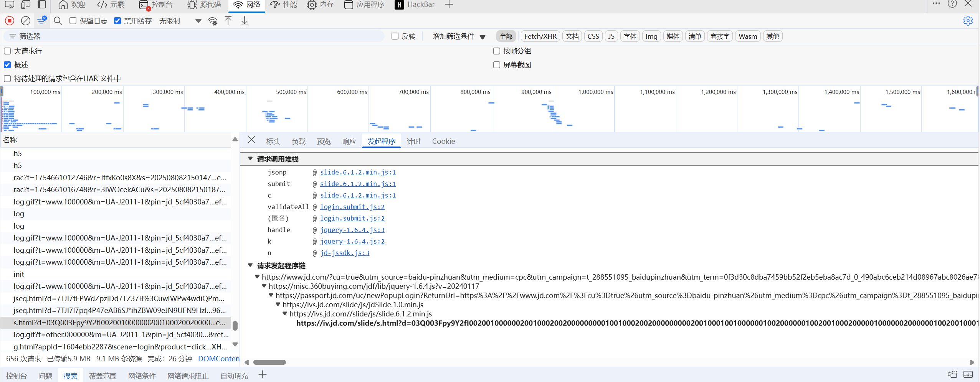Open network conditions wifi-gear icon
980x382 pixels.
tap(212, 21)
